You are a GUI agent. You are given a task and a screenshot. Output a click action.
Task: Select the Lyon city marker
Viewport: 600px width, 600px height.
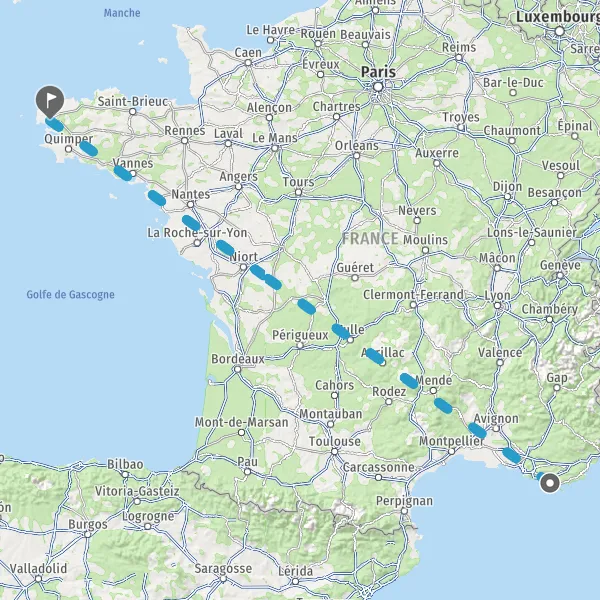(x=497, y=305)
